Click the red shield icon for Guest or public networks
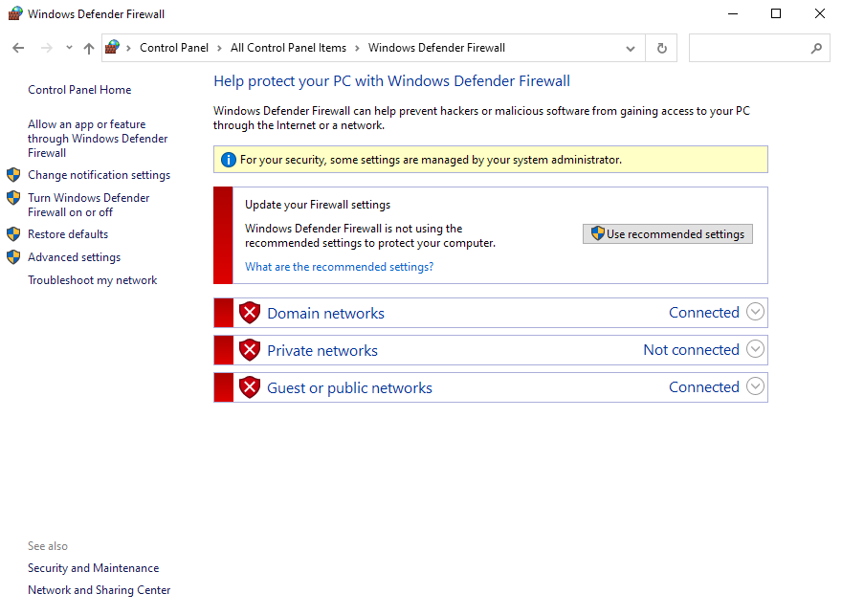 (250, 387)
